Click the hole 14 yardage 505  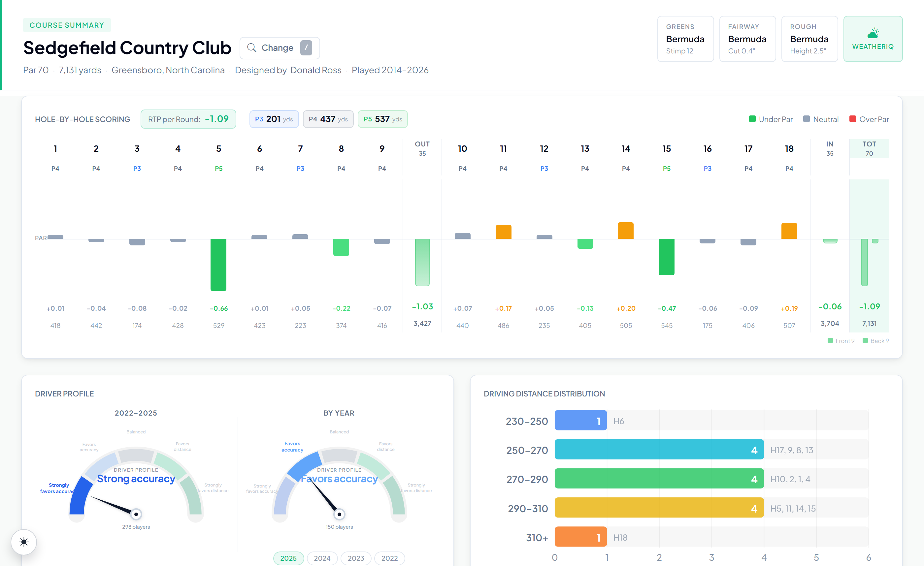pyautogui.click(x=626, y=326)
